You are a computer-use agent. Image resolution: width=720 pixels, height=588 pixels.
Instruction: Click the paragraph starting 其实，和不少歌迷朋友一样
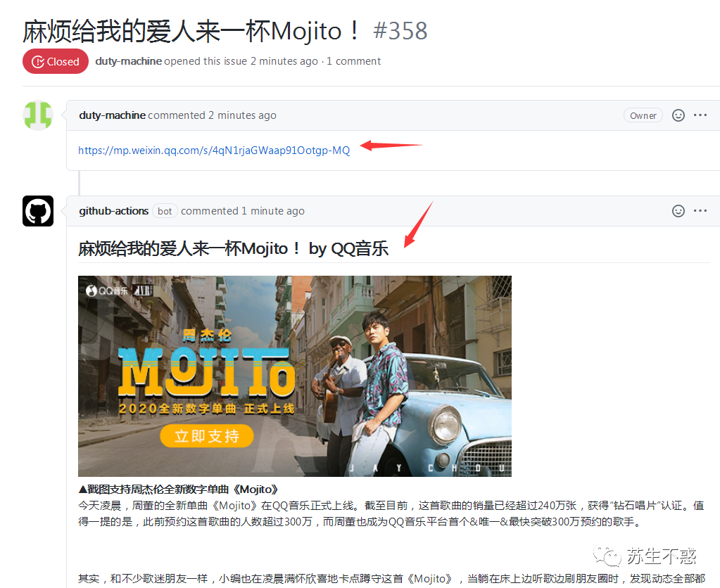pos(391,578)
